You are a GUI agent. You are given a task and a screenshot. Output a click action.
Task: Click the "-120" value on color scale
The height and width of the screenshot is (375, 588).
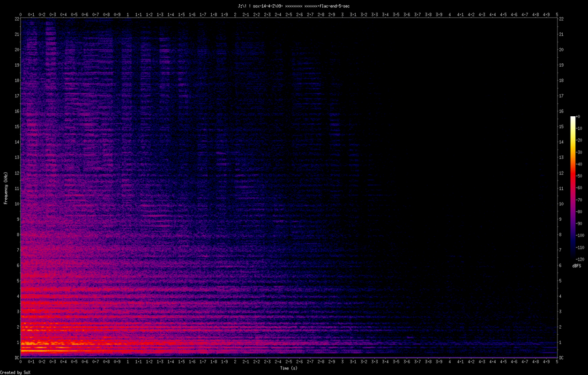pyautogui.click(x=581, y=259)
